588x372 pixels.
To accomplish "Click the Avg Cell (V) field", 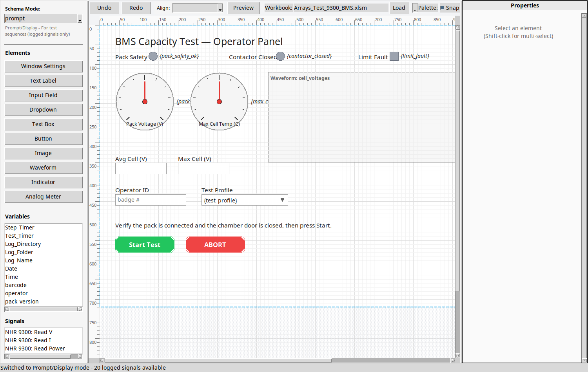I will 141,169.
